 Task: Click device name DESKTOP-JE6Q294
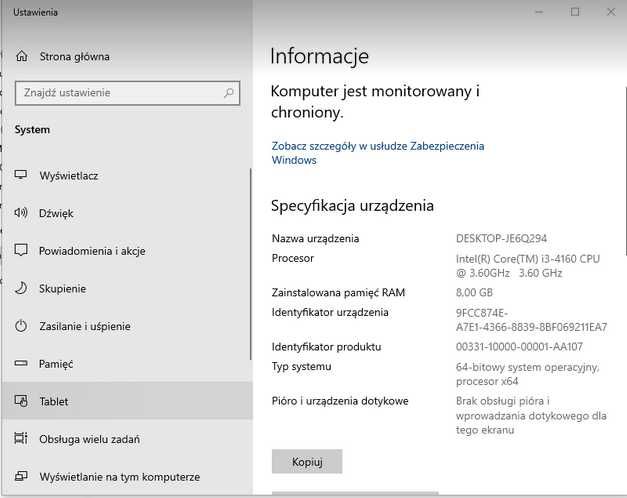tap(501, 238)
